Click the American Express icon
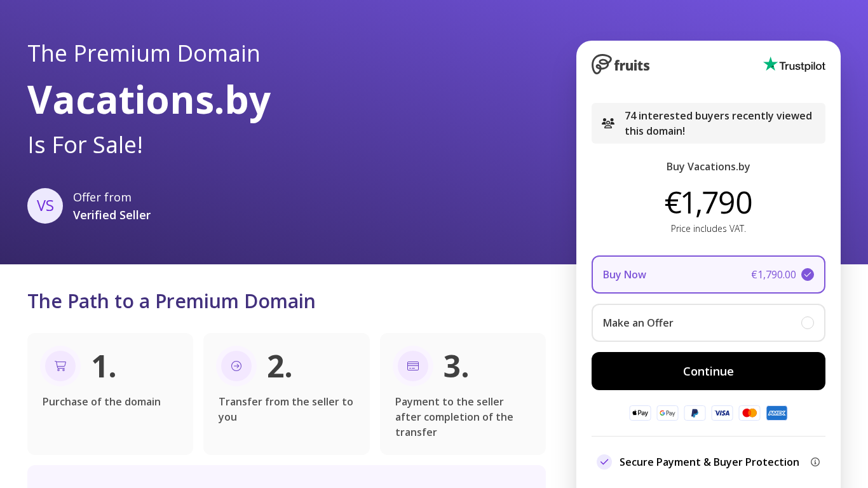Screen dimensions: 868x488 (x=776, y=413)
